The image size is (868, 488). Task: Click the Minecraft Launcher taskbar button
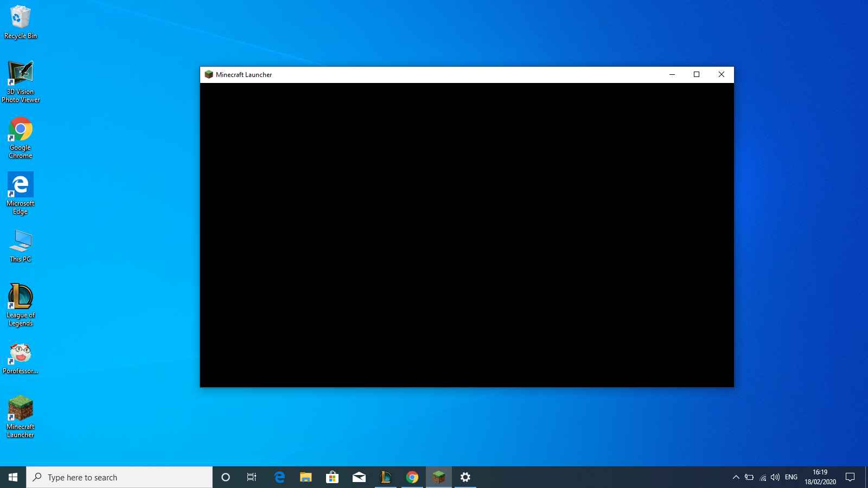click(439, 477)
